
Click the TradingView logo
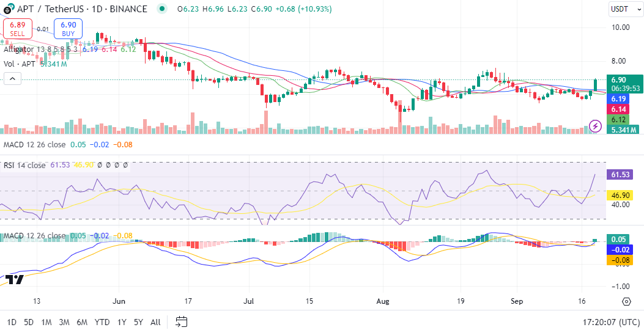(15, 279)
